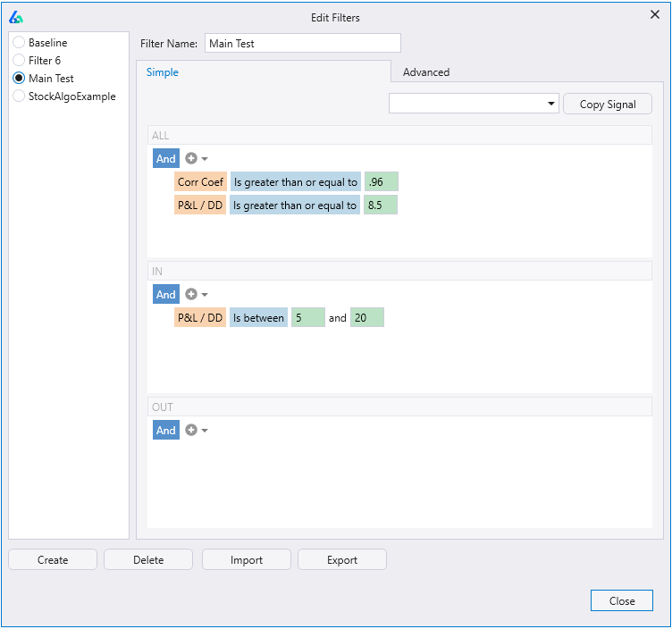Change the P&L / DD field in IN section

[200, 317]
